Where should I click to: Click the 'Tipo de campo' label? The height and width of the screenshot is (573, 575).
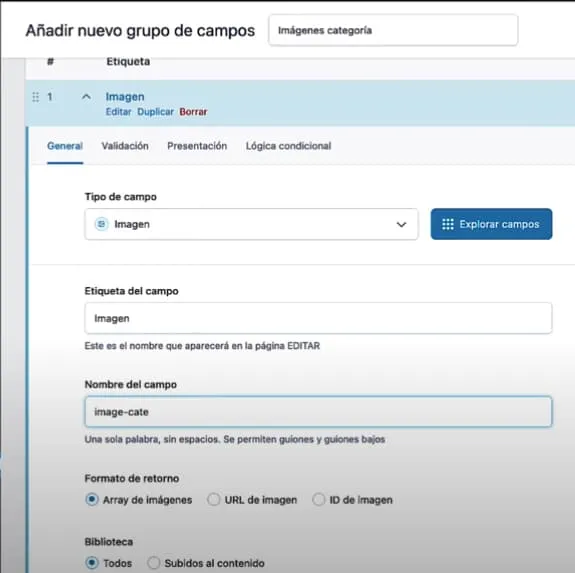pos(121,197)
